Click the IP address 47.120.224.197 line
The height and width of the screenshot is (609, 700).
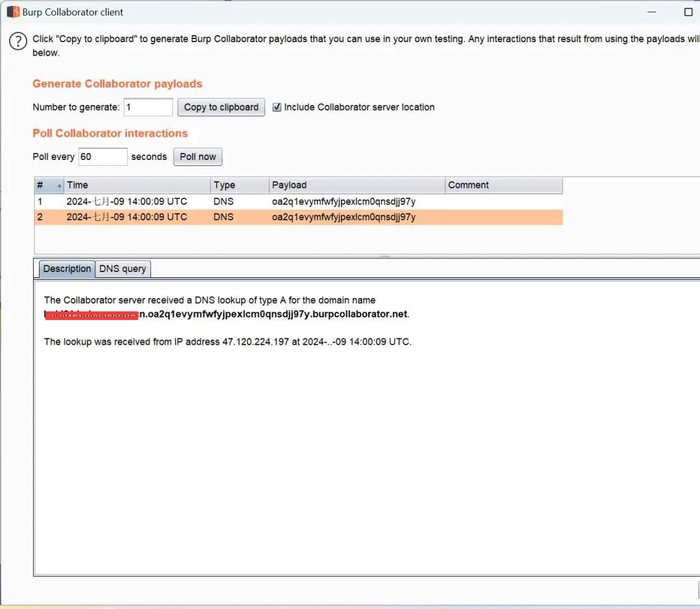[x=227, y=342]
